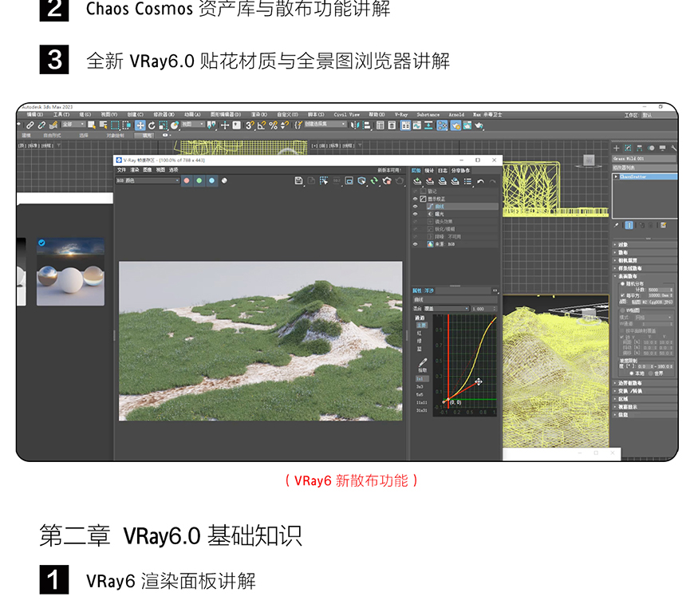The width and height of the screenshot is (694, 616).
Task: Click the blend amount field showing 1.000
Action: coord(483,309)
